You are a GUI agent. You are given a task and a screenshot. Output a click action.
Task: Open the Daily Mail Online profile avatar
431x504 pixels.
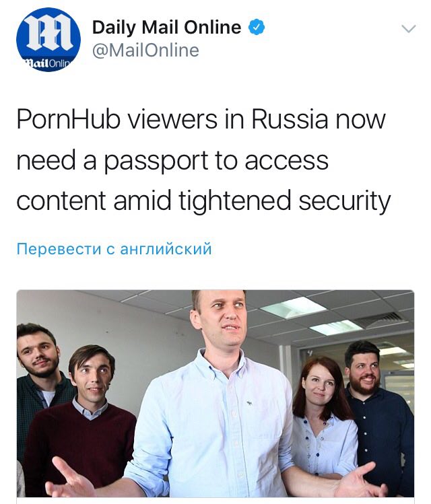[x=48, y=40]
